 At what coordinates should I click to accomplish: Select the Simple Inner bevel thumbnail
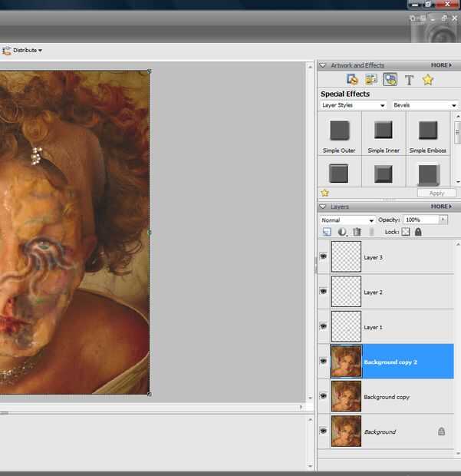tap(383, 131)
